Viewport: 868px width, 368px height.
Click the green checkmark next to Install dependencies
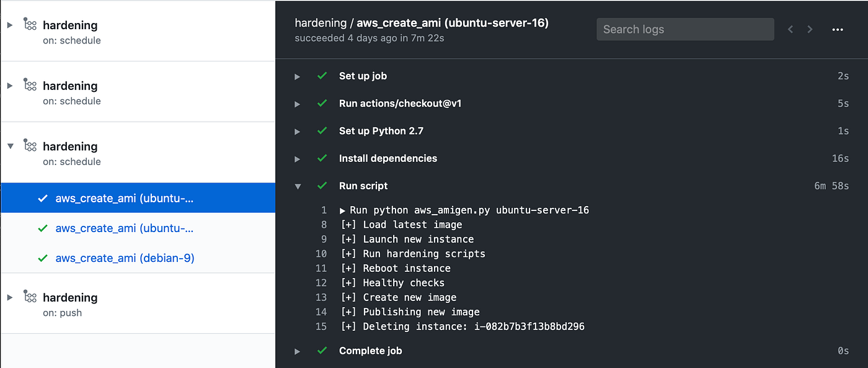click(322, 158)
